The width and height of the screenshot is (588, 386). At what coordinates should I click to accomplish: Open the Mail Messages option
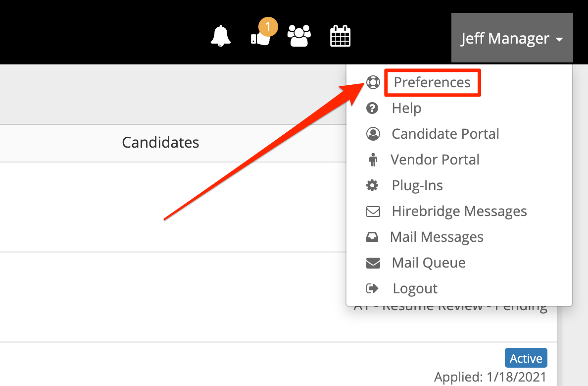point(437,237)
